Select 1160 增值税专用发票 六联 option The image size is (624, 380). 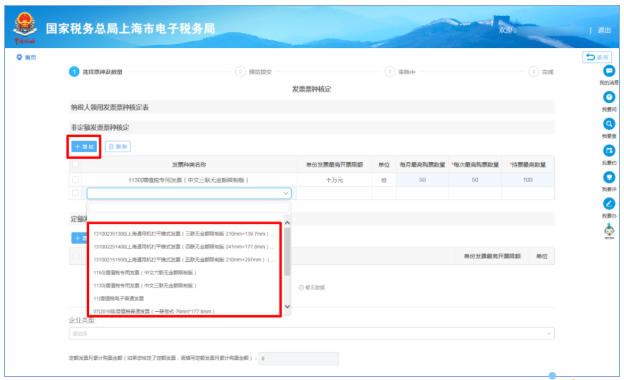tap(145, 273)
